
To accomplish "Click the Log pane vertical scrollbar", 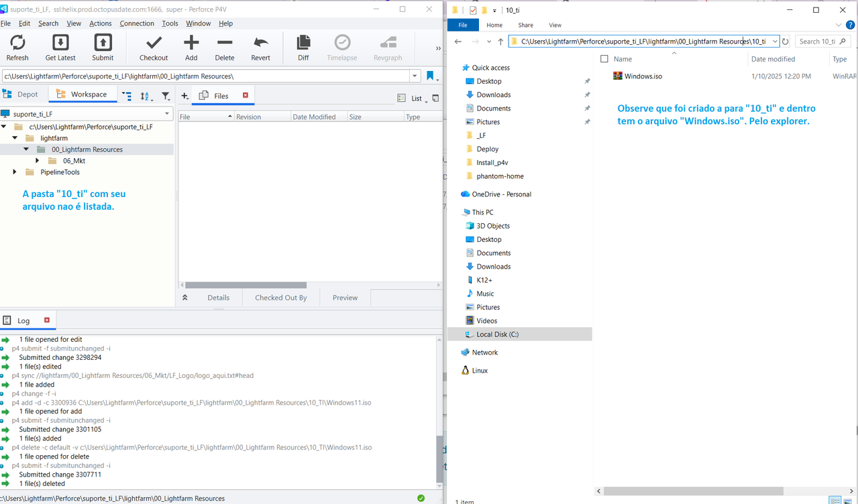I will coord(440,459).
